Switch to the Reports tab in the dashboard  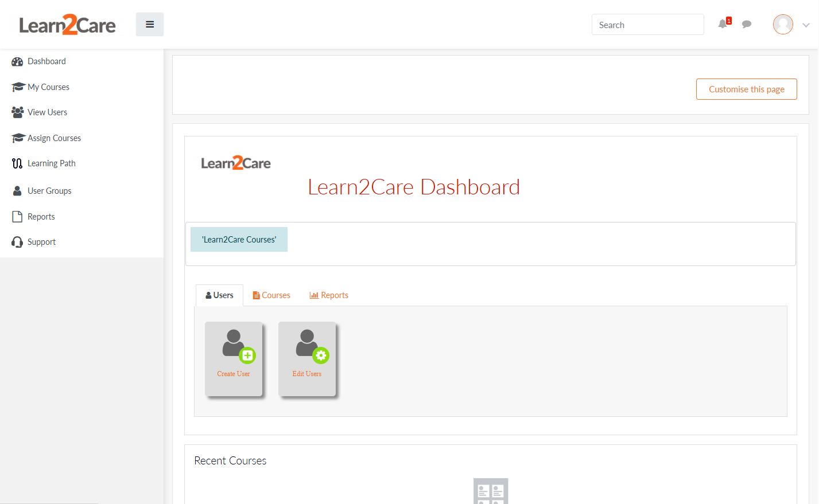(x=329, y=295)
